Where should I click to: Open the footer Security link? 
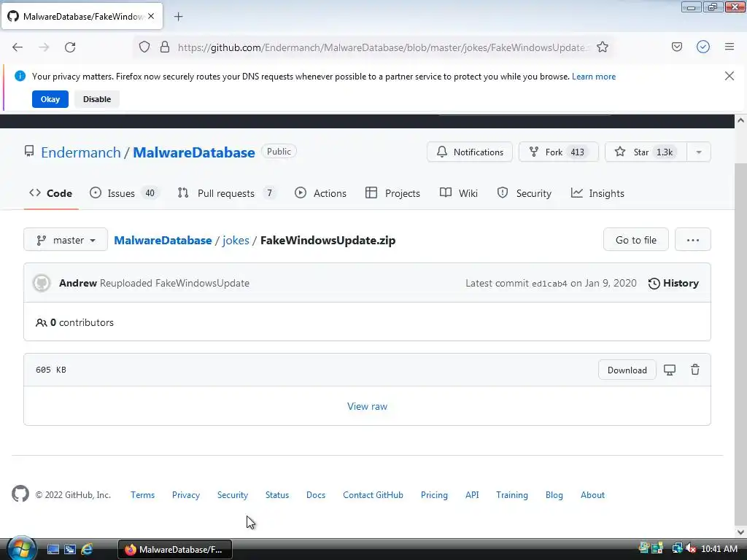pyautogui.click(x=233, y=495)
